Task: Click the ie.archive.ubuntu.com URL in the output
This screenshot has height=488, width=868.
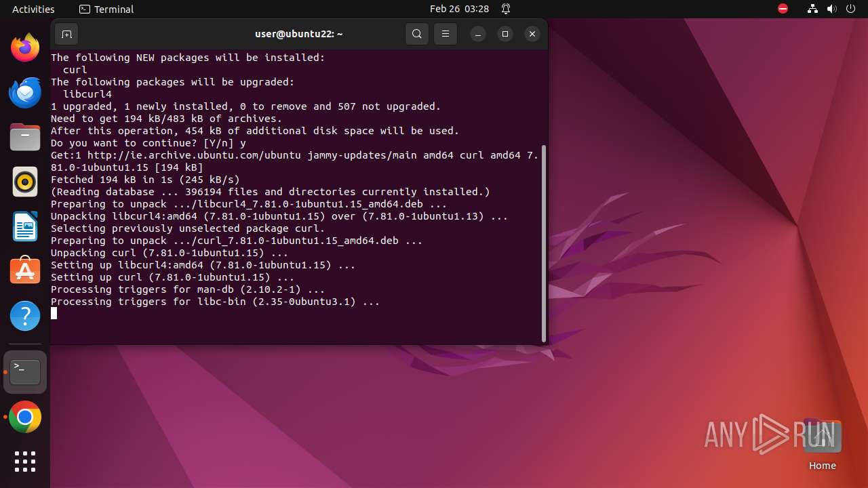Action: [194, 155]
